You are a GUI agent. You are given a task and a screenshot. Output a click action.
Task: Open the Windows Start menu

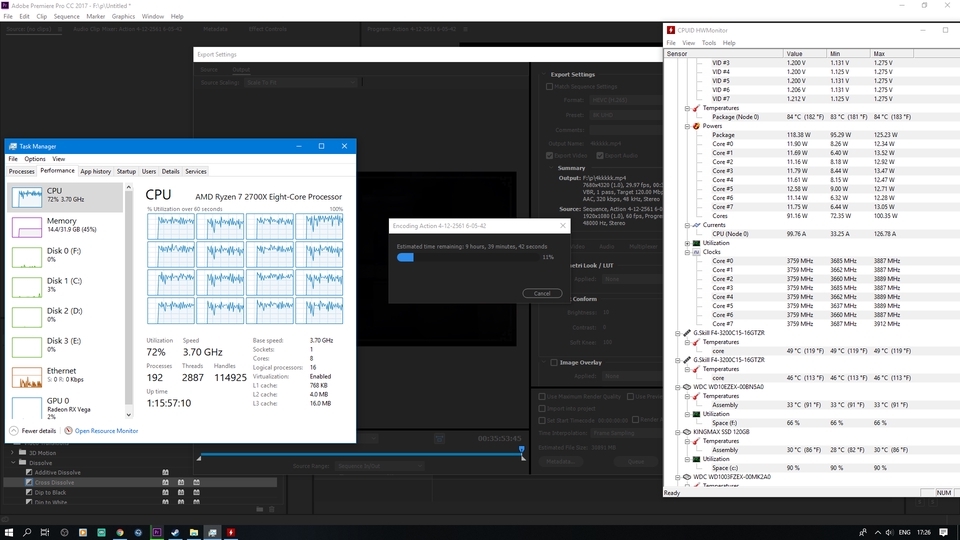(9, 532)
